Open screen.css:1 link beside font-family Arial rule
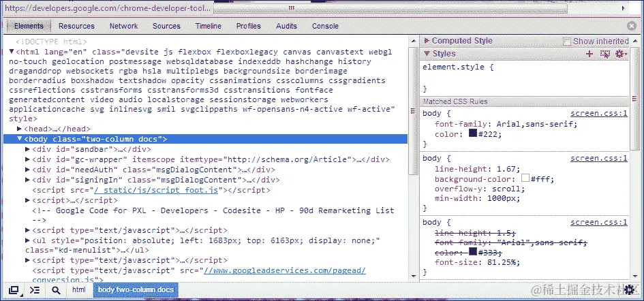The height and width of the screenshot is (301, 644). [x=599, y=114]
